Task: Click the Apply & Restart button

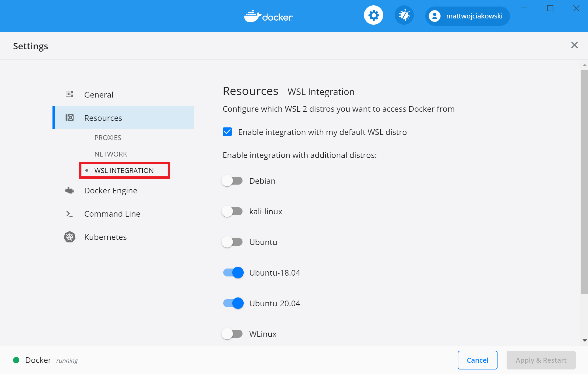Action: [x=540, y=360]
